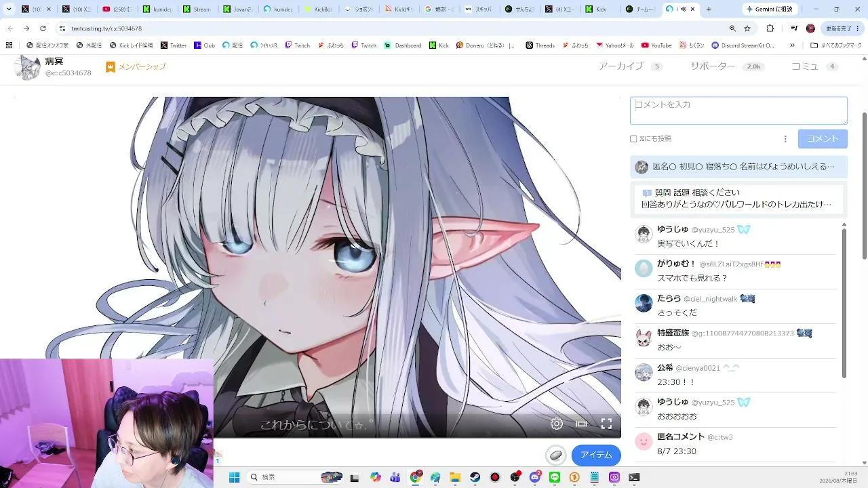Screen dimensions: 868x488
Task: Click the streamer avatar next to 病冥
Action: (28, 67)
